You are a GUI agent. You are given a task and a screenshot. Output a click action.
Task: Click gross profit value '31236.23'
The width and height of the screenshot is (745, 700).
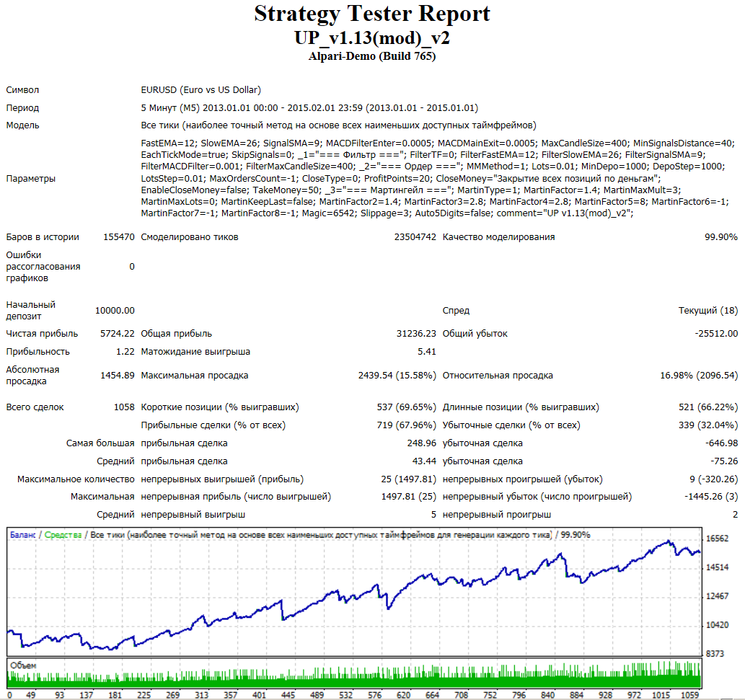(416, 334)
